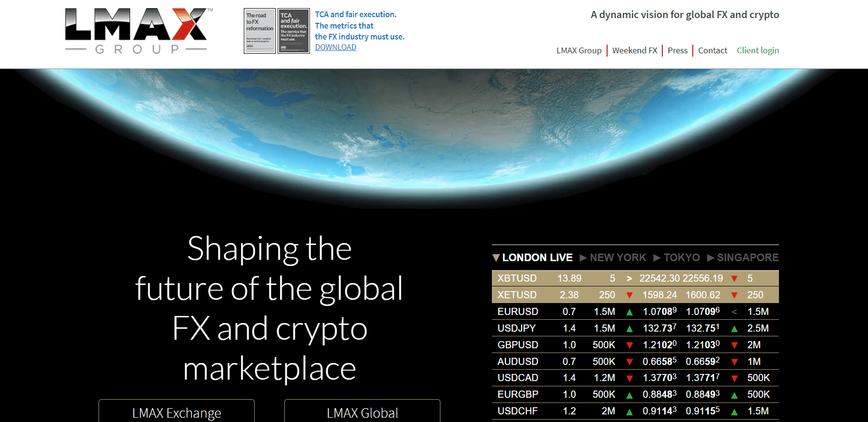Click the green up arrow after EURGBP ask
Viewport: 868px width, 422px height.
[x=734, y=395]
